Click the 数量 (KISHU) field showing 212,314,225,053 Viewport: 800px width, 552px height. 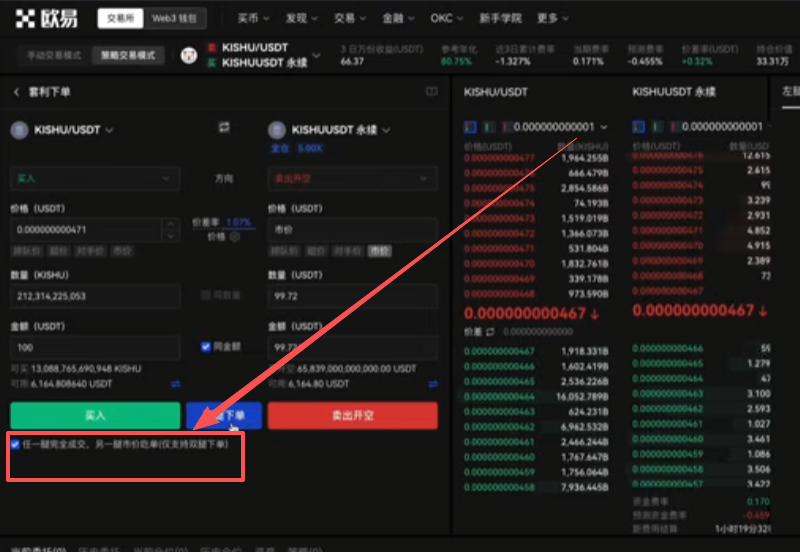pos(95,296)
